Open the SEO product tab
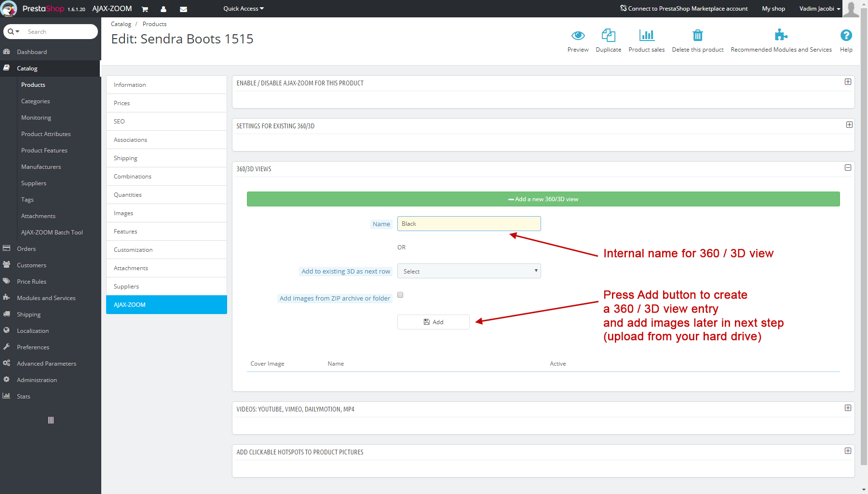Image resolution: width=868 pixels, height=494 pixels. [x=166, y=122]
